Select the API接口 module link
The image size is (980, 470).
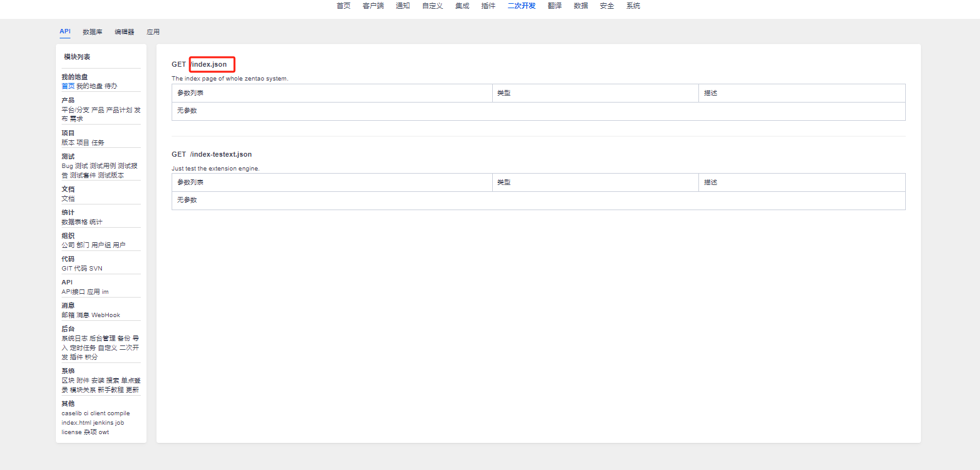pyautogui.click(x=73, y=291)
